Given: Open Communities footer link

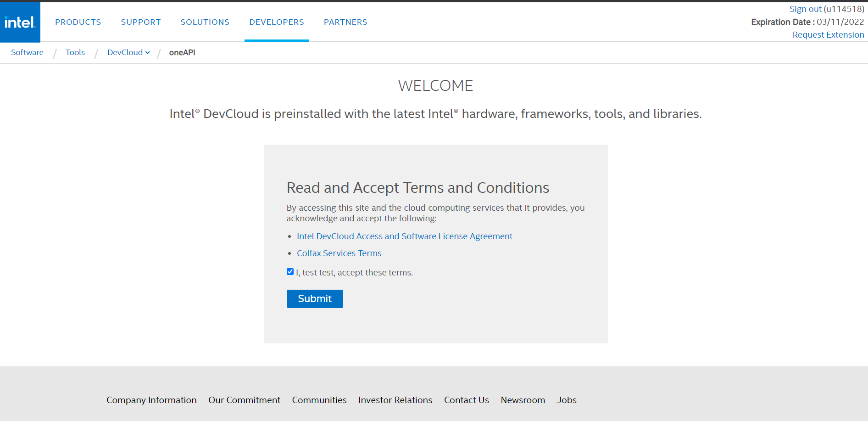Looking at the screenshot, I should pyautogui.click(x=319, y=400).
